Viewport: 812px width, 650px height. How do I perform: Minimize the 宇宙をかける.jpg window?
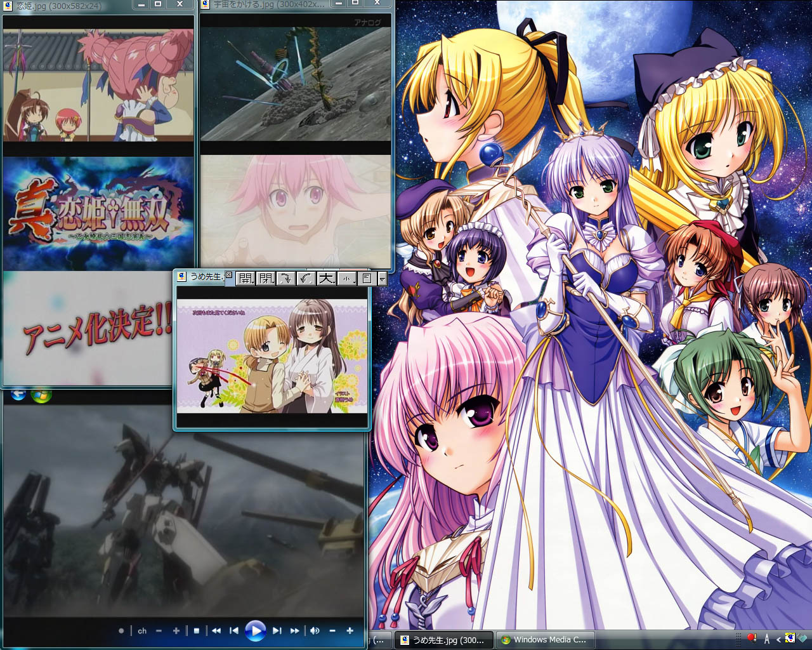click(x=338, y=4)
